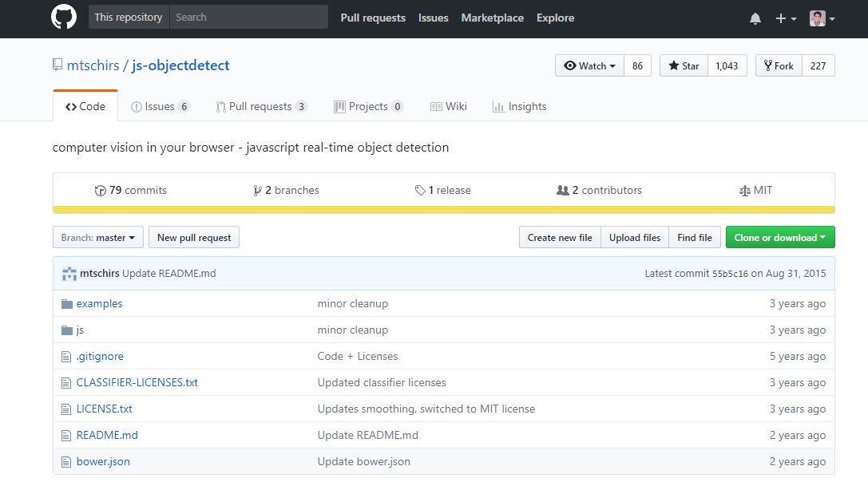Open the js folder
Screen dimensions: 868x482
pos(81,330)
